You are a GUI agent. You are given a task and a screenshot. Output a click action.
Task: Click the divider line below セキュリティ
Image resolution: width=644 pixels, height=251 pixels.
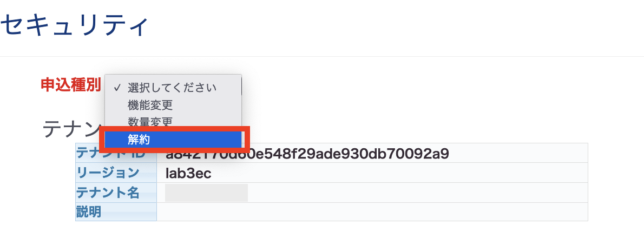point(322,56)
